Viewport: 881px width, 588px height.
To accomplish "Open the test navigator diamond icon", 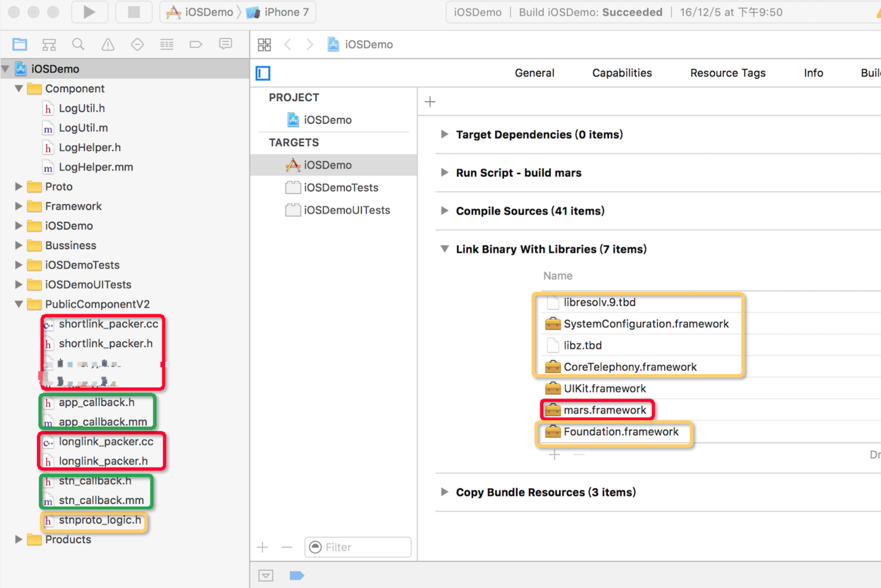I will click(x=137, y=45).
